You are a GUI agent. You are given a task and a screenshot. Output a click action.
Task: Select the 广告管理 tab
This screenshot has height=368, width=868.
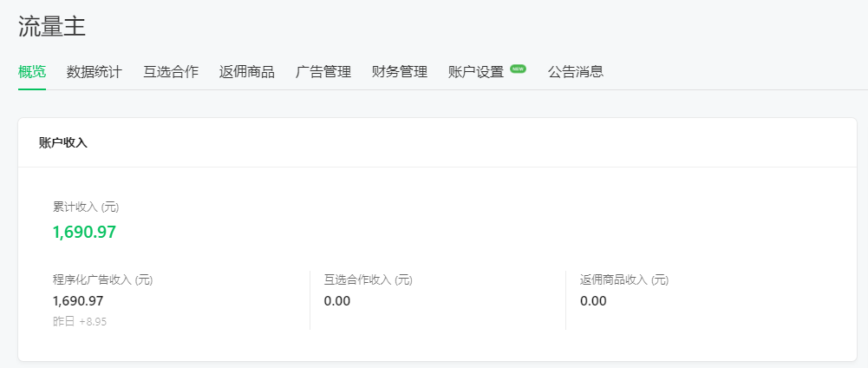[x=323, y=72]
